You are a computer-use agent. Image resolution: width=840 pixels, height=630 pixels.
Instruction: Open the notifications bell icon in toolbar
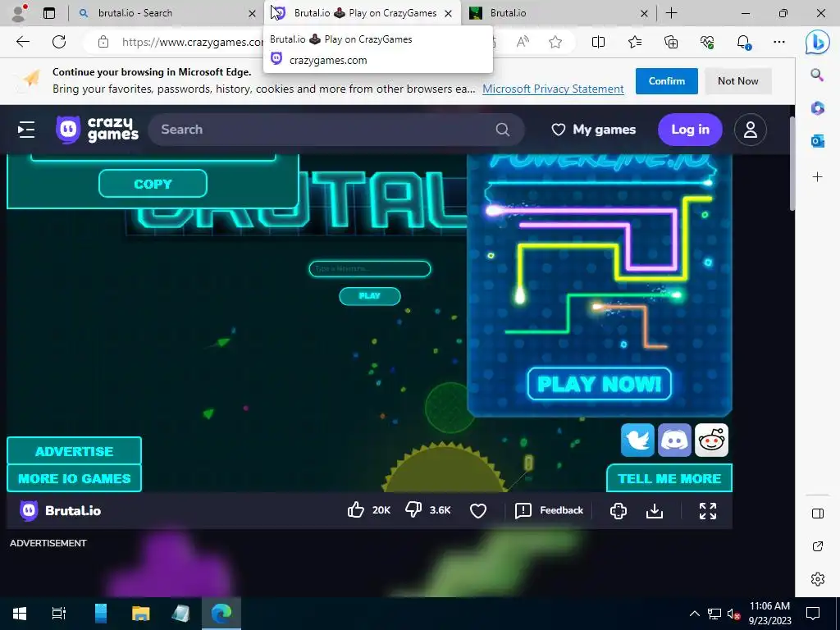coord(743,42)
